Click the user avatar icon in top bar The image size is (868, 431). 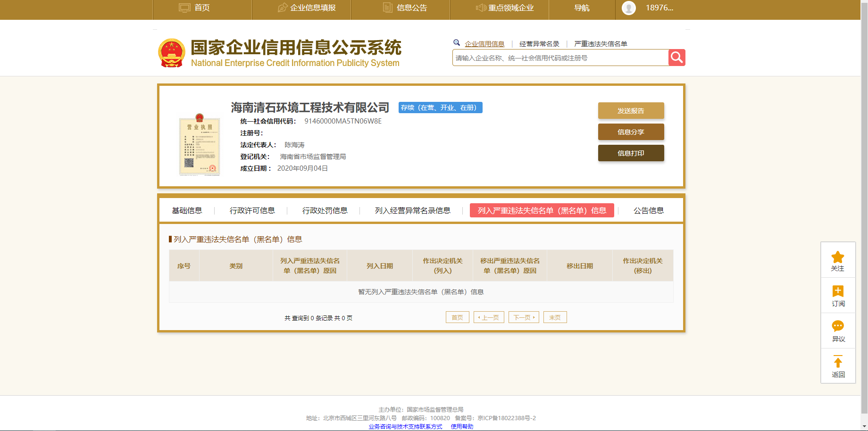[629, 8]
